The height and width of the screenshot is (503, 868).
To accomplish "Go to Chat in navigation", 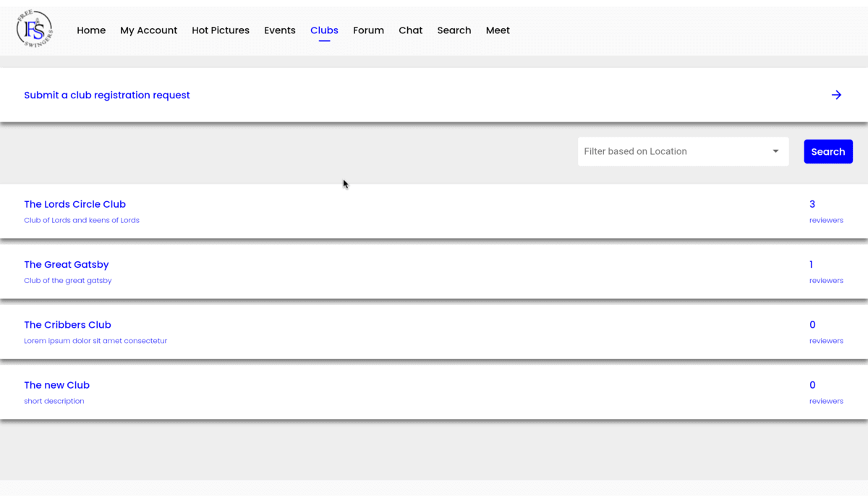I will tap(410, 30).
